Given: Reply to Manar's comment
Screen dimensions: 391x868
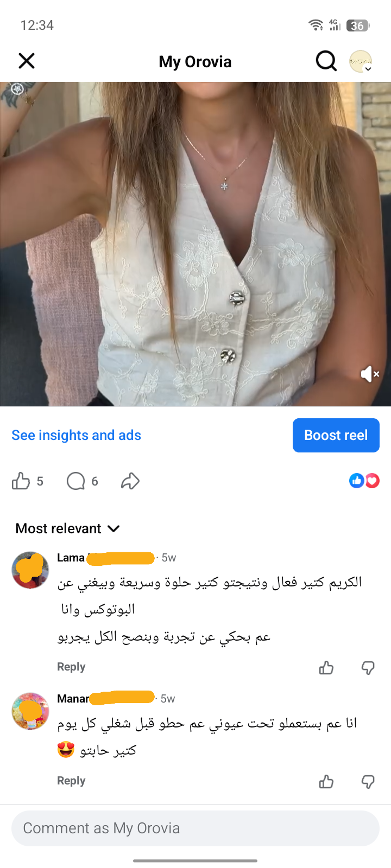Looking at the screenshot, I should pyautogui.click(x=71, y=781).
